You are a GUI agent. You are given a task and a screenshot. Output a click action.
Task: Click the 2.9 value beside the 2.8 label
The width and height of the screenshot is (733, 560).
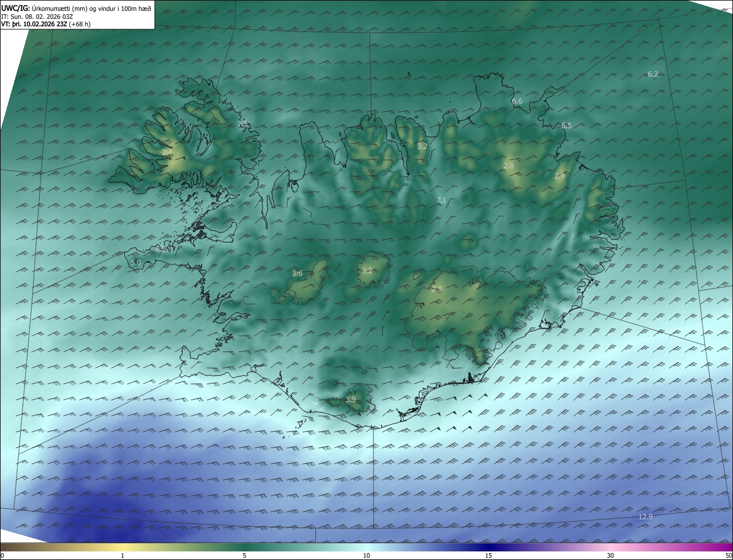[559, 176]
